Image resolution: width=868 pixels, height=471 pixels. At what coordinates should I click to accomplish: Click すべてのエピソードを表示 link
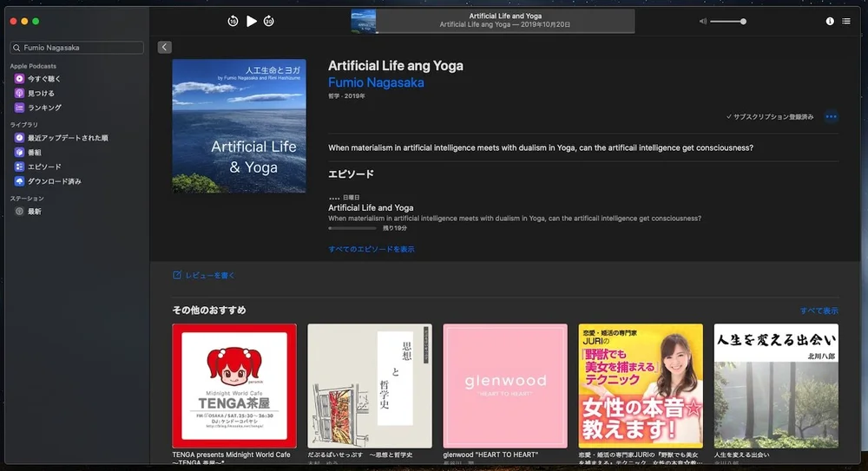tap(371, 249)
